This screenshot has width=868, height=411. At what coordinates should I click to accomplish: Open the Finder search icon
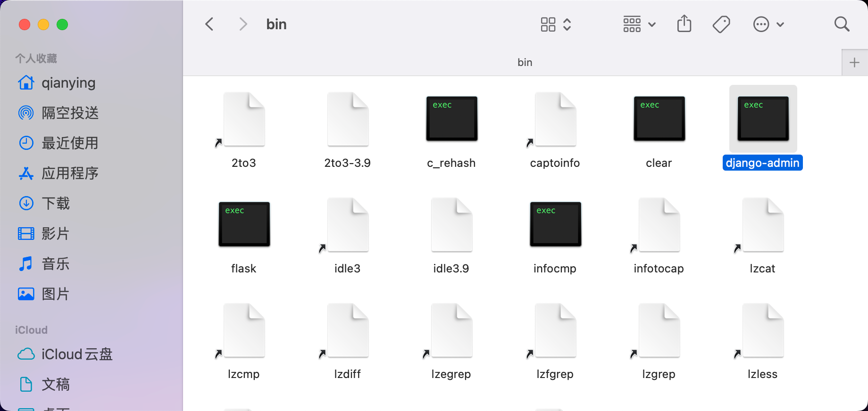pyautogui.click(x=842, y=24)
